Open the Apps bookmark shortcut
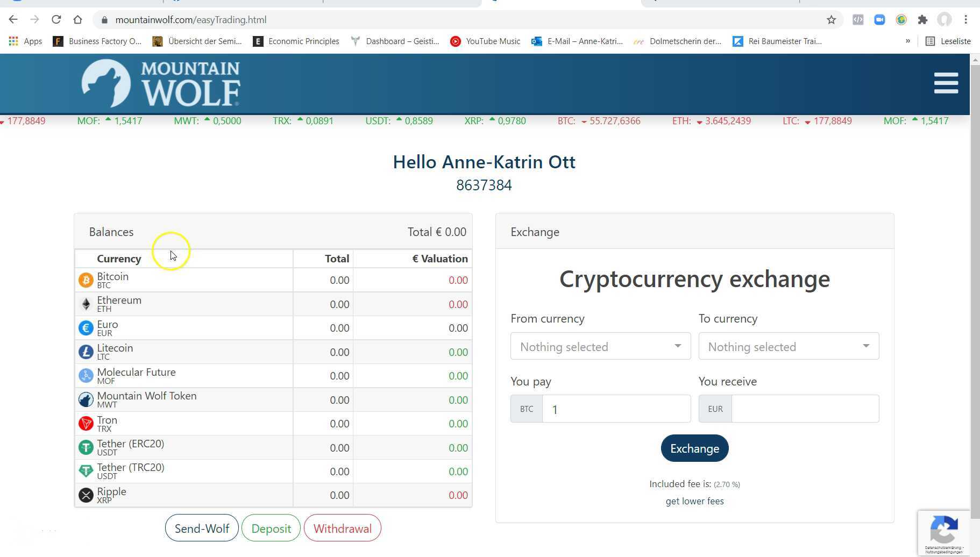This screenshot has height=557, width=980. coord(25,41)
